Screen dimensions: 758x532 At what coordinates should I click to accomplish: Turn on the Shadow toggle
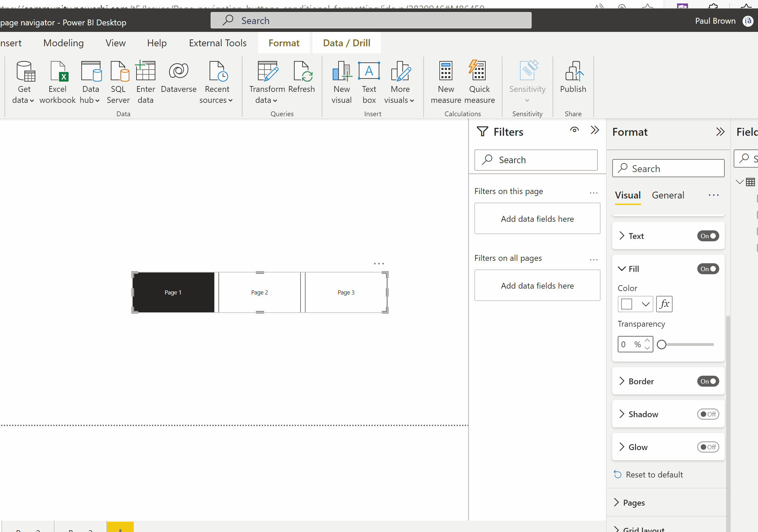[708, 414]
